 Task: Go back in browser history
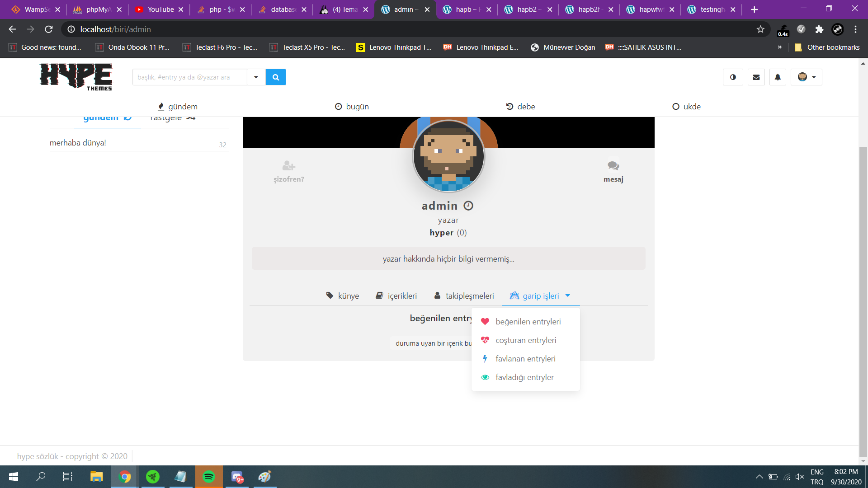click(x=12, y=29)
